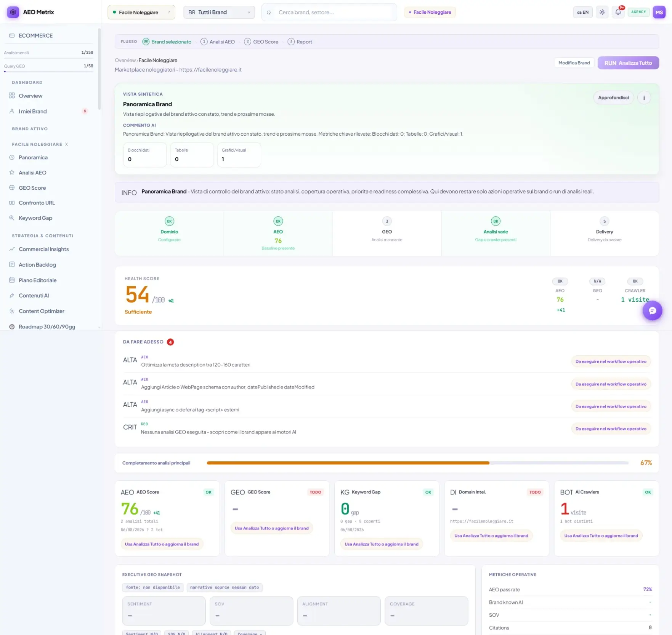Image resolution: width=672 pixels, height=635 pixels.
Task: Open Content Optimizer in the sidebar
Action: tap(41, 311)
